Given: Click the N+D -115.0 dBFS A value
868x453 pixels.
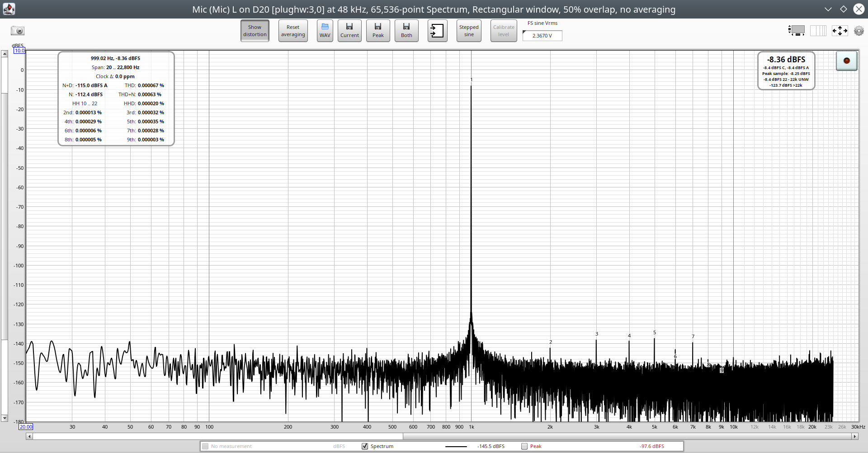Looking at the screenshot, I should (91, 85).
